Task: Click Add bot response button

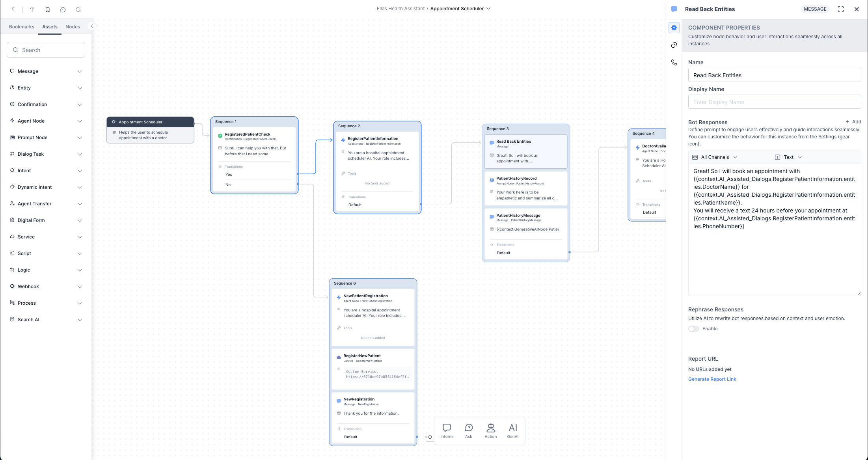Action: click(x=853, y=122)
